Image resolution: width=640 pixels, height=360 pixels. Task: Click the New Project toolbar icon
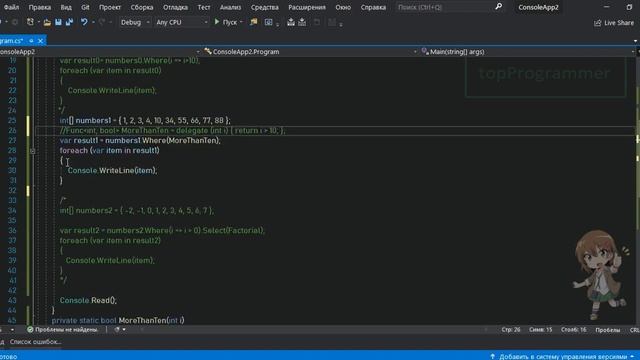point(30,22)
